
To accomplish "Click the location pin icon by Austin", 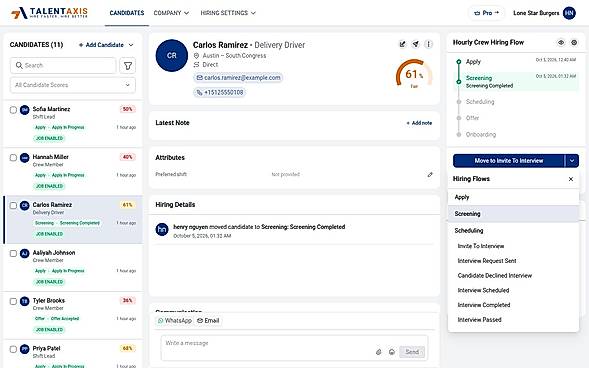I will click(x=196, y=56).
